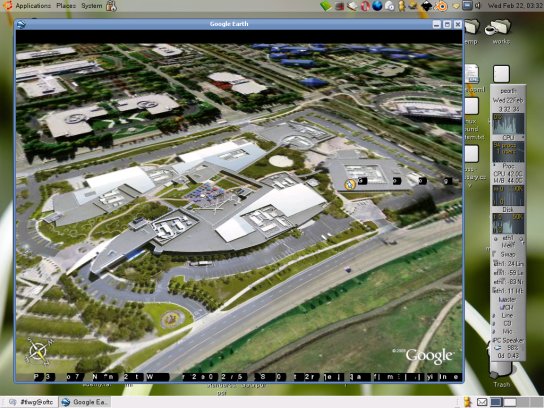Click the compass rose in Google Earth
544x408 pixels.
[x=39, y=351]
